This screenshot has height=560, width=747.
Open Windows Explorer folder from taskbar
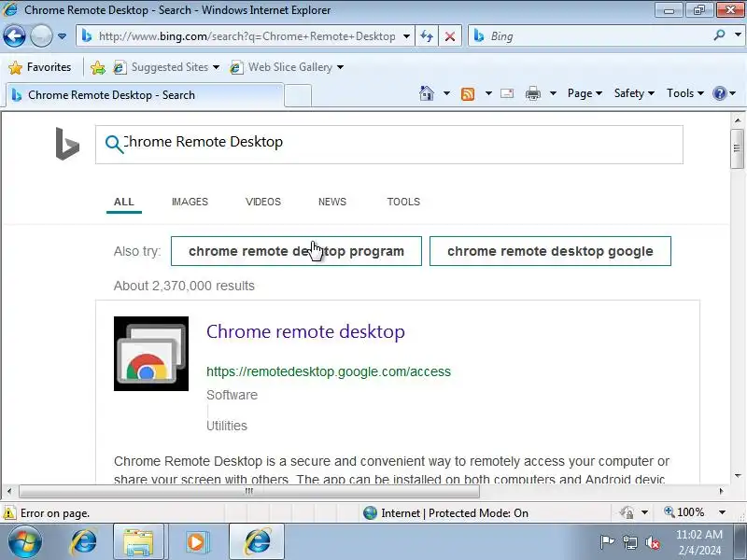[x=138, y=542]
